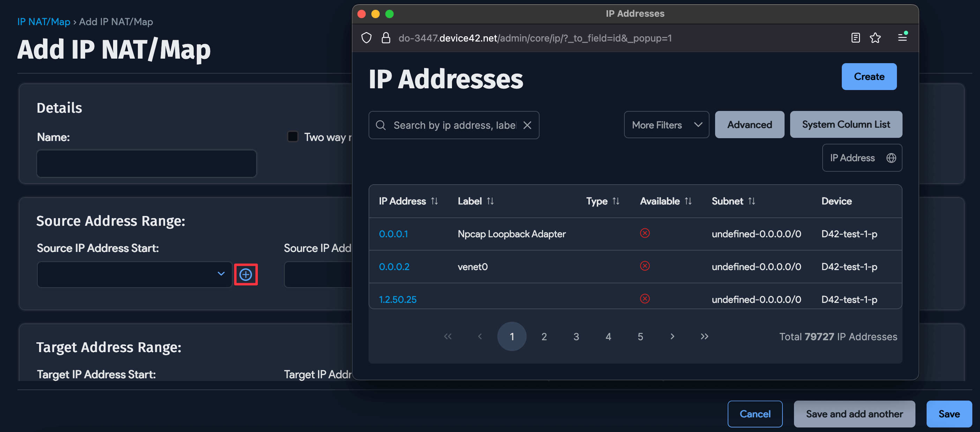
Task: Click the sort icon on the Subnet column
Action: [x=751, y=201]
